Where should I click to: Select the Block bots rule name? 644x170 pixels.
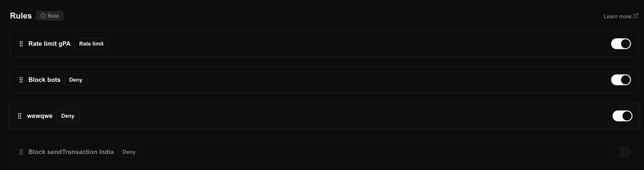(44, 80)
